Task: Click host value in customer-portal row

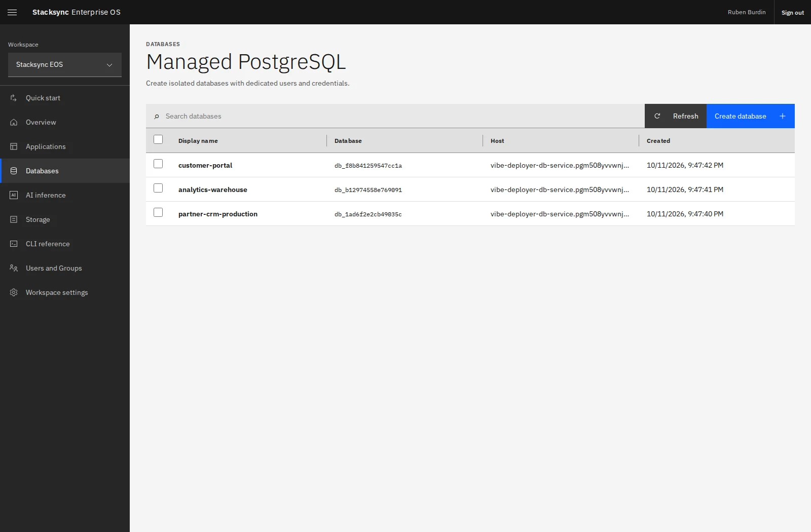Action: point(560,165)
